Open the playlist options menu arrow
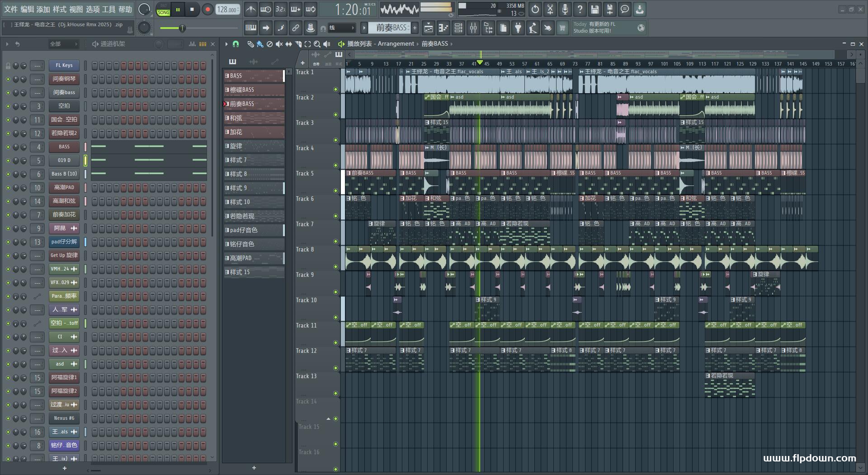The height and width of the screenshot is (475, 868). pos(226,44)
